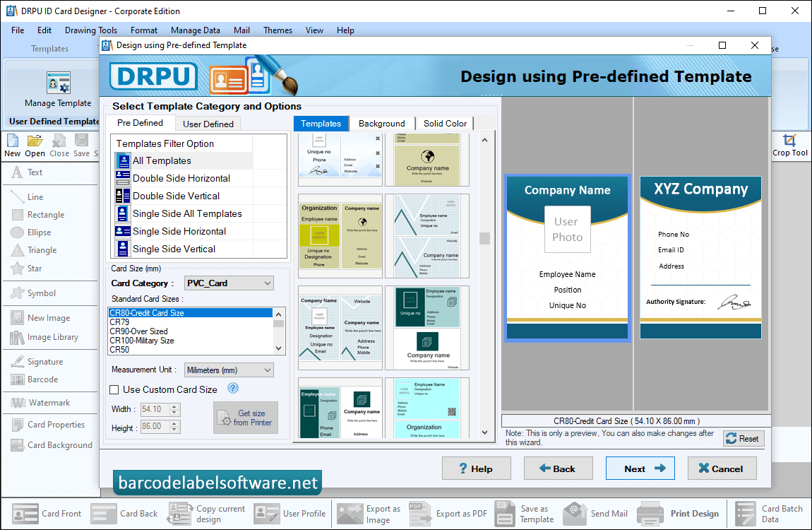The image size is (812, 530).
Task: Open the Manage Data menu
Action: [195, 30]
